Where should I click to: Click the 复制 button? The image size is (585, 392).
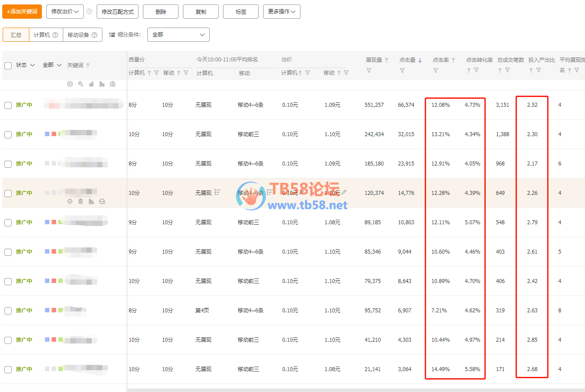point(201,12)
